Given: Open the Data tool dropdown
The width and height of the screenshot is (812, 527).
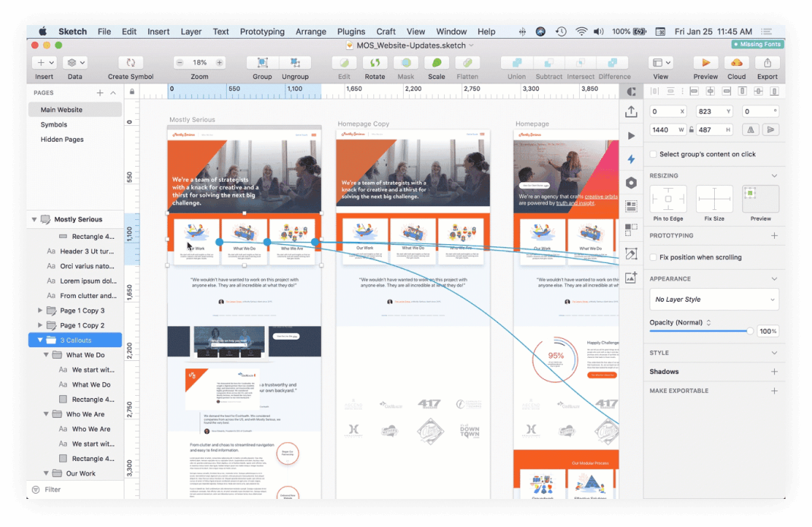Looking at the screenshot, I should tap(74, 63).
